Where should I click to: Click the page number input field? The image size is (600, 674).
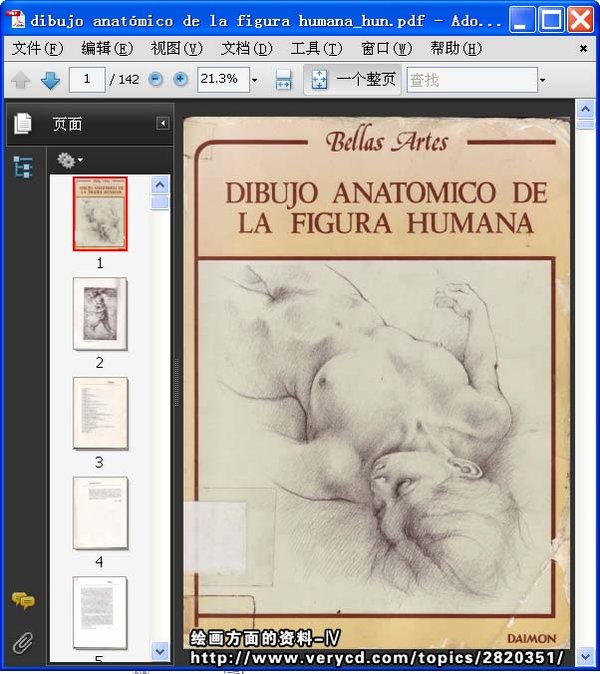click(88, 79)
